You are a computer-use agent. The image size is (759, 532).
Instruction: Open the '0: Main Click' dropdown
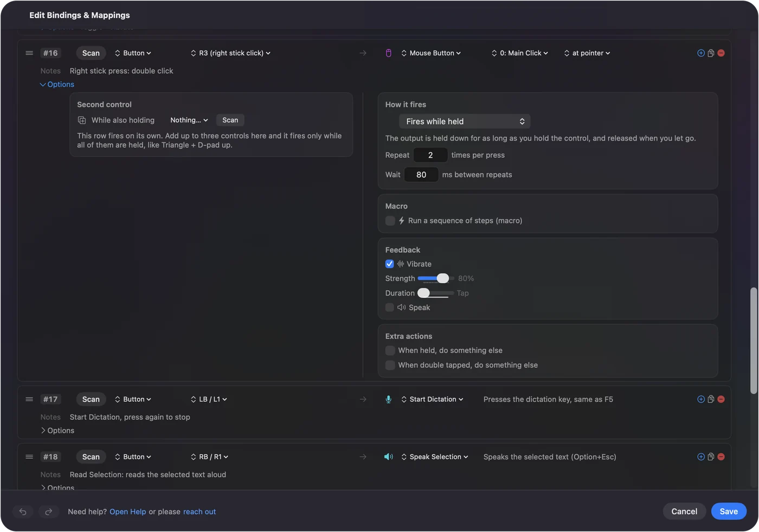click(x=520, y=53)
